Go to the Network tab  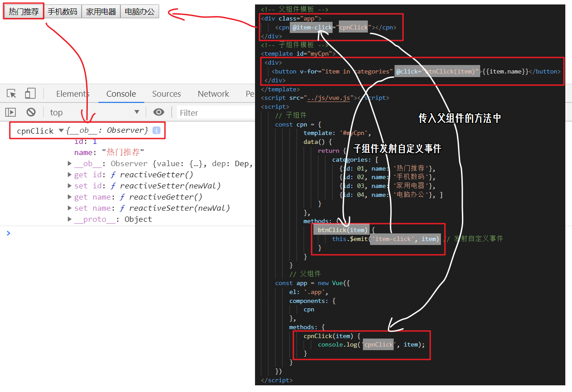213,94
